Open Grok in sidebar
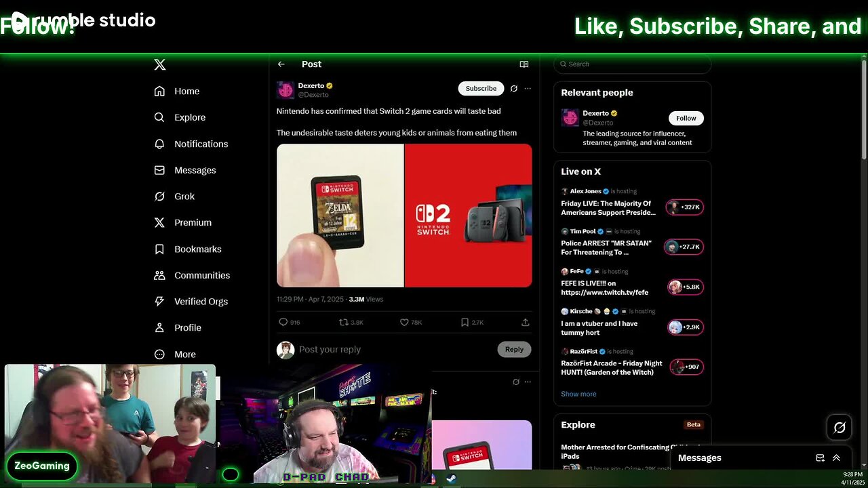 tap(174, 197)
